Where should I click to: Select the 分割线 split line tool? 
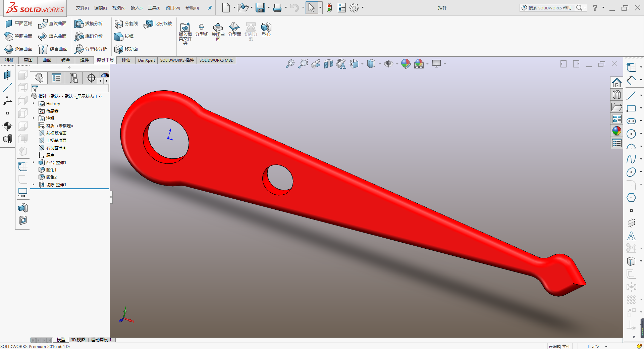click(126, 23)
